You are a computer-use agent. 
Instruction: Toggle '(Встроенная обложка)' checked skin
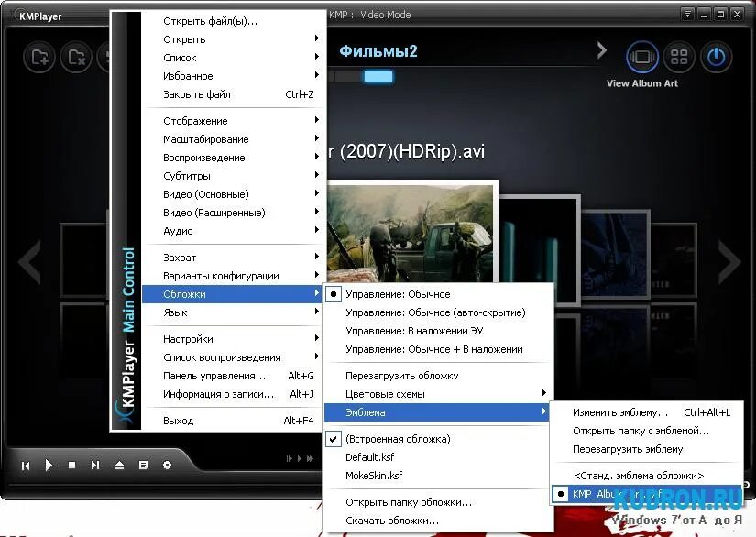click(x=438, y=439)
